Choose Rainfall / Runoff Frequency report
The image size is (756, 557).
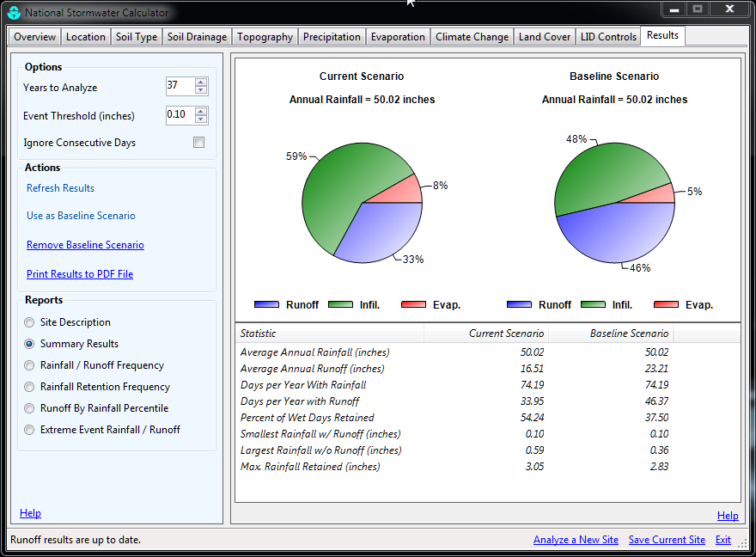point(31,365)
